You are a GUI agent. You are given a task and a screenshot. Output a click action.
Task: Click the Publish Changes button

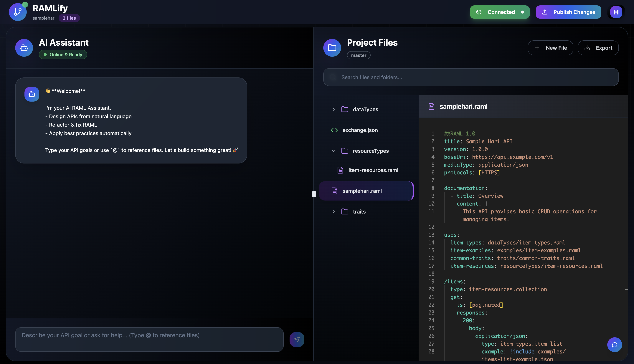click(568, 12)
